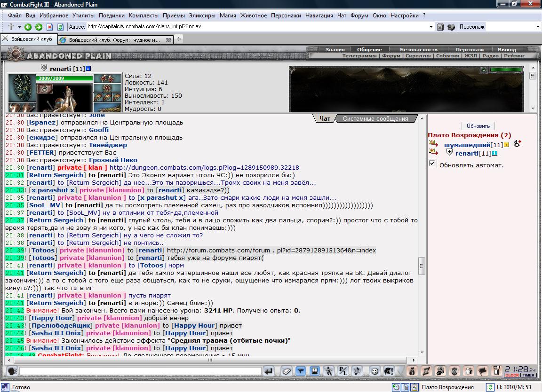542x392 pixels.
Task: Toggle the P/L translit icon
Action: pos(343,371)
